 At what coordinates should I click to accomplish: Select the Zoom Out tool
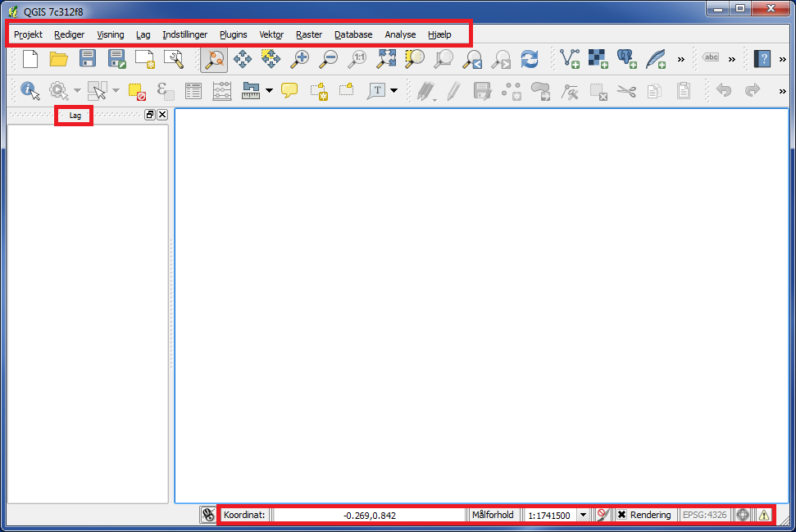tap(329, 59)
